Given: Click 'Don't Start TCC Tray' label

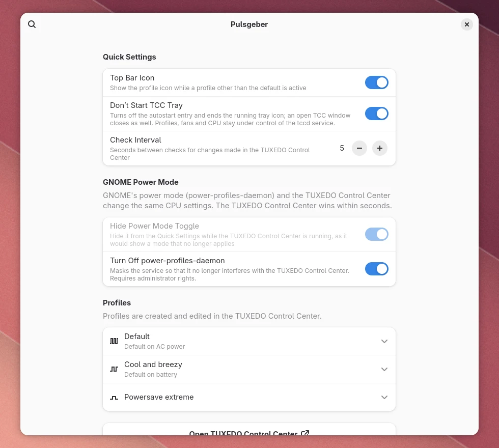Looking at the screenshot, I should (147, 105).
